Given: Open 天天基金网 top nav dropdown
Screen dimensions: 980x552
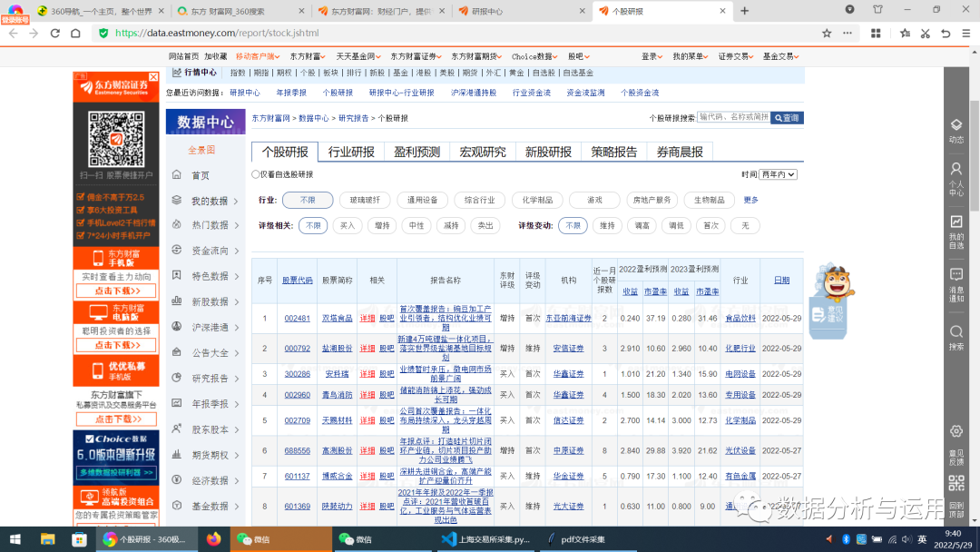Looking at the screenshot, I should [x=358, y=56].
